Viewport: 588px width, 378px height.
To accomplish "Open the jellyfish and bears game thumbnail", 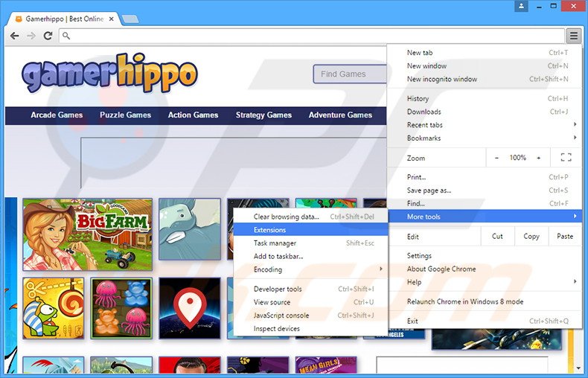I will tap(121, 308).
